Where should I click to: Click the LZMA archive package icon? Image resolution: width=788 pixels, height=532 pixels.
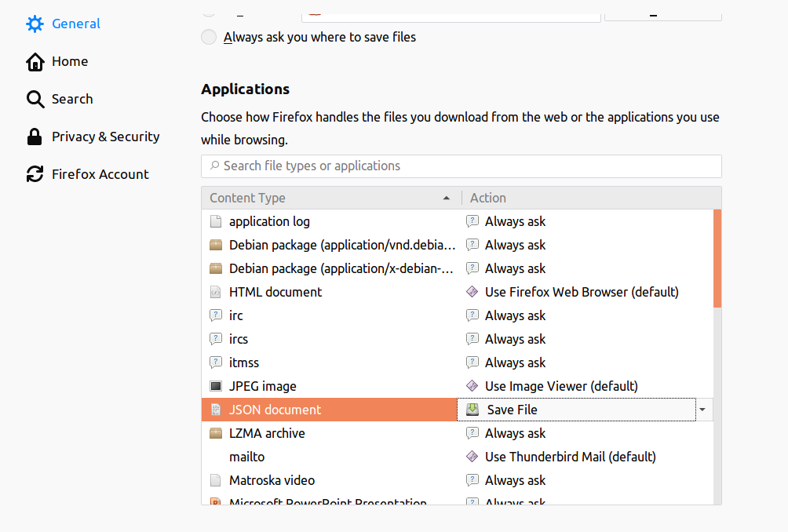(216, 433)
